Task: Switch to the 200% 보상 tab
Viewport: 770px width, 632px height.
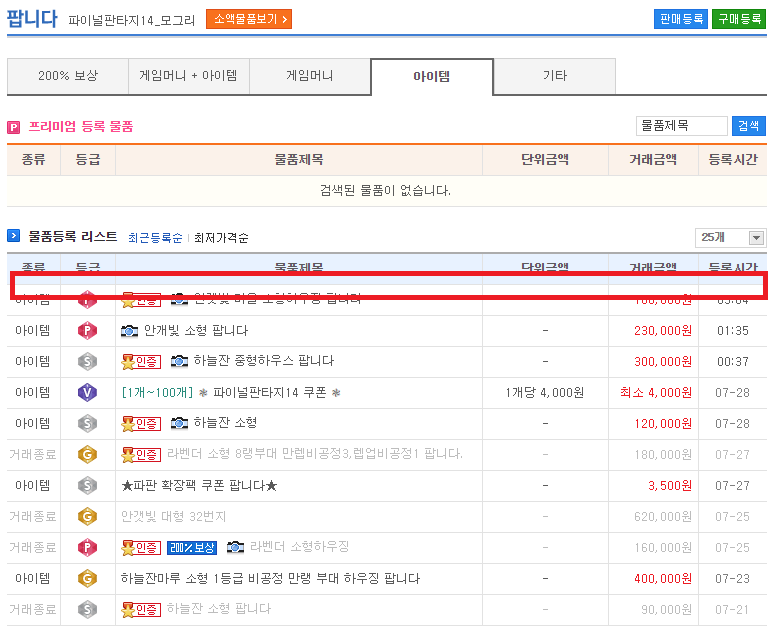Action: (x=68, y=76)
